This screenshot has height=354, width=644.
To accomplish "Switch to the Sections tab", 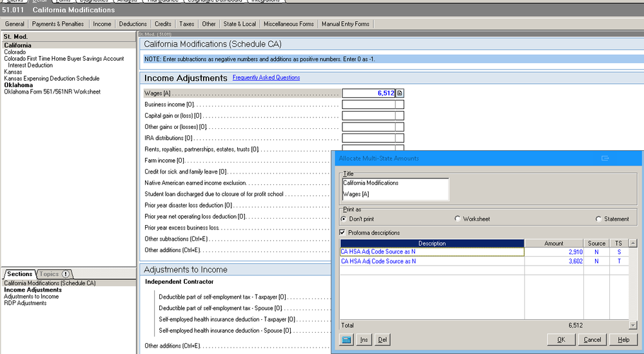I will point(19,274).
